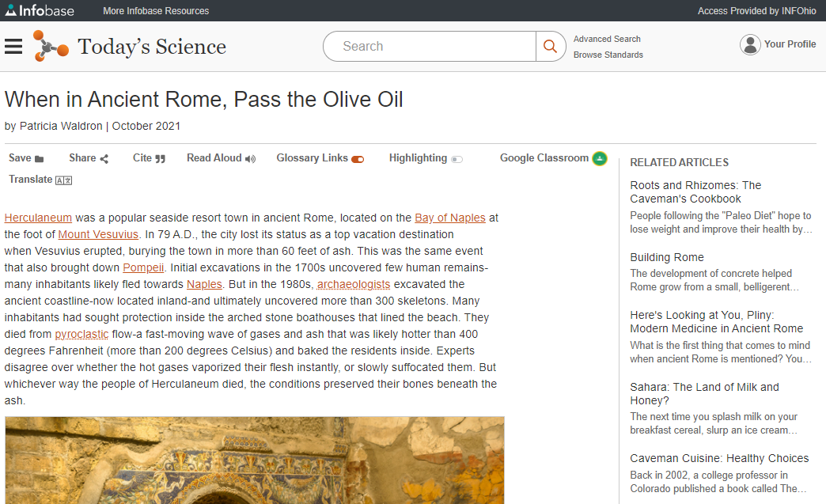Click the Google Classroom label
Viewport: 826px width, 504px height.
click(544, 158)
